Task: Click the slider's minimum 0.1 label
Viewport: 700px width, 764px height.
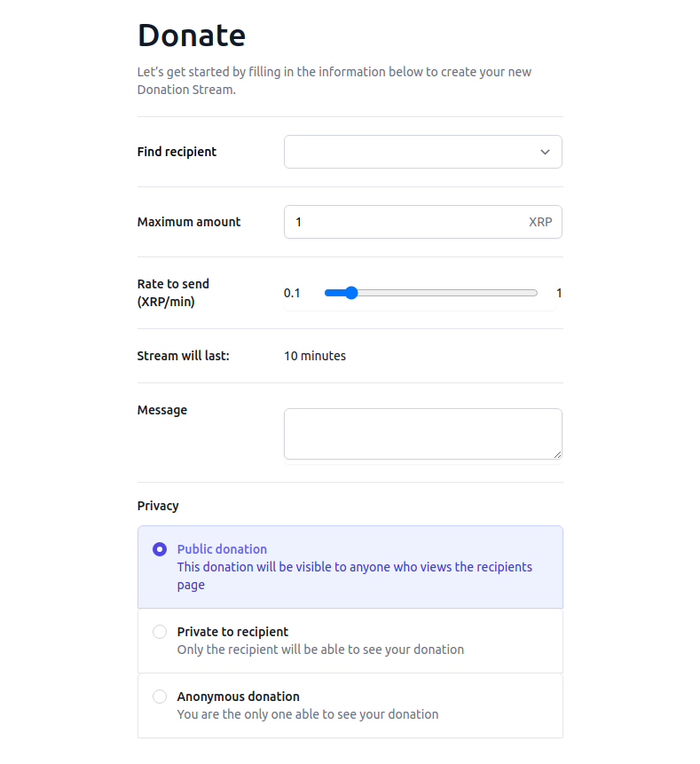Action: pos(292,293)
